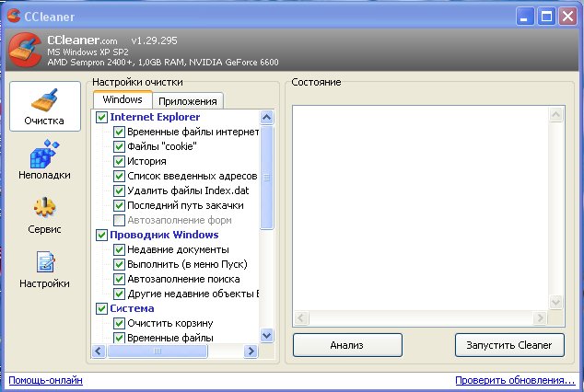The width and height of the screenshot is (584, 392).
Task: Maximize the CCleaner window
Action: tap(546, 17)
